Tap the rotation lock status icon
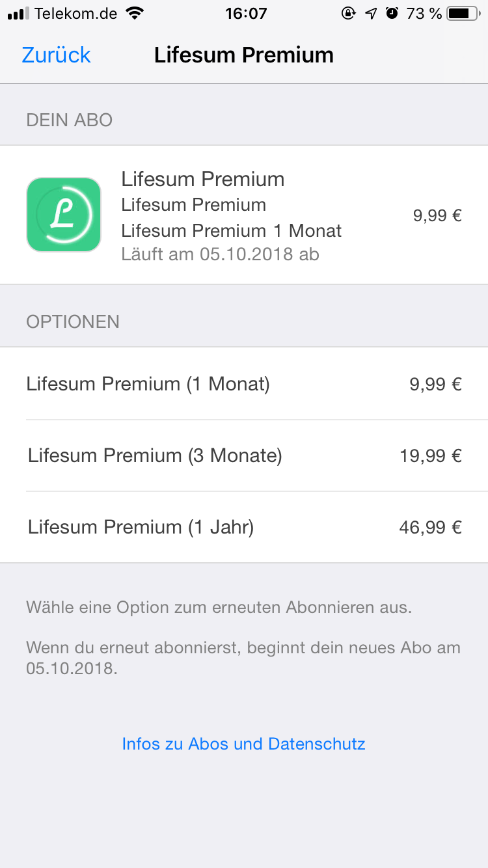Image resolution: width=488 pixels, height=868 pixels. coord(348,13)
